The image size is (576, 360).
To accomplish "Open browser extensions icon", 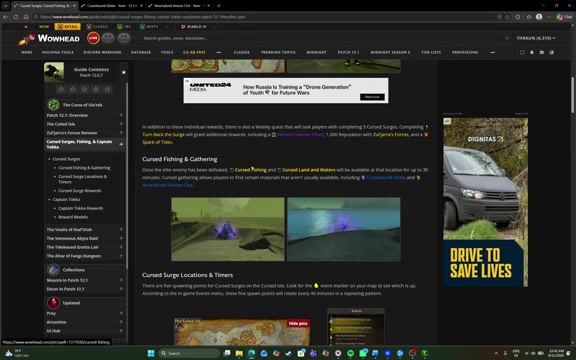I will [x=518, y=17].
